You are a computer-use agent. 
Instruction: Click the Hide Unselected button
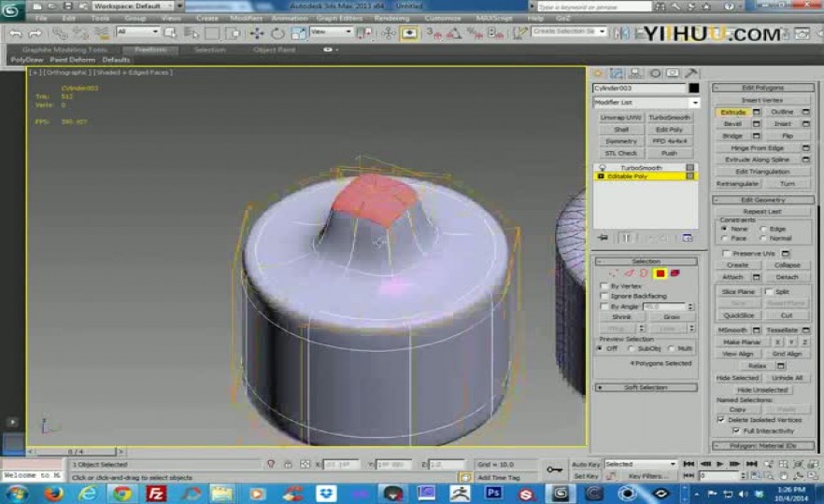[762, 390]
